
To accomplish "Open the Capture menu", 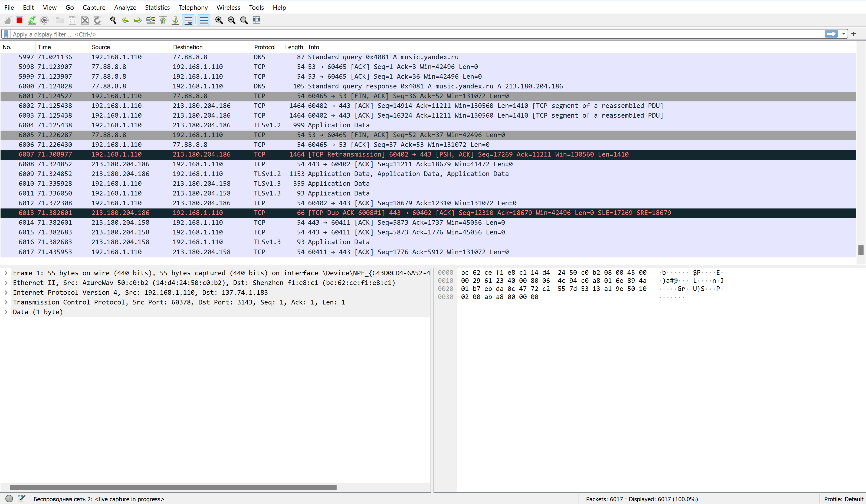I will pos(94,7).
